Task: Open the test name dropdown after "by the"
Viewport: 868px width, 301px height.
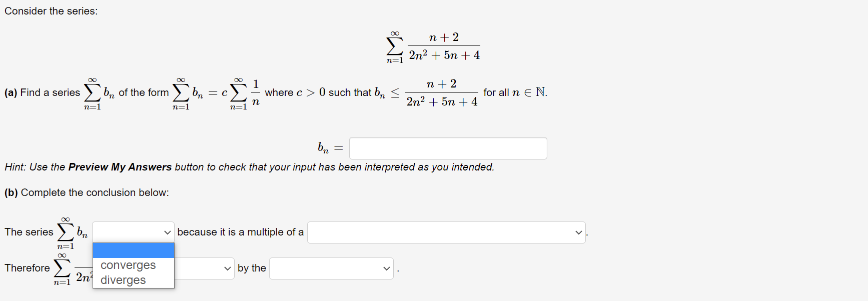Action: 331,268
